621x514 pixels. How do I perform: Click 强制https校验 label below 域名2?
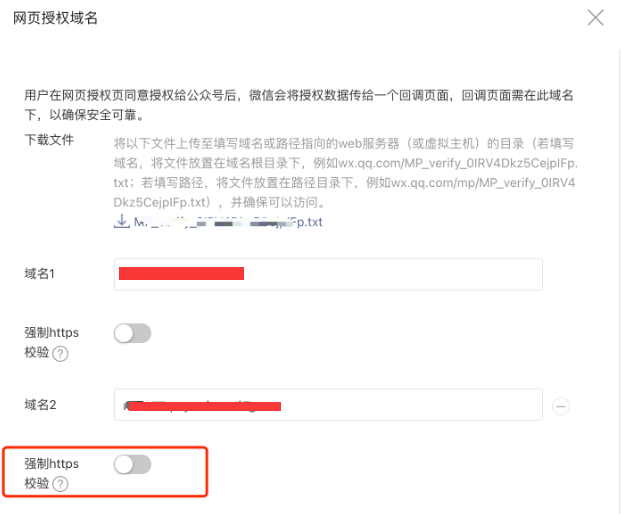click(x=51, y=464)
